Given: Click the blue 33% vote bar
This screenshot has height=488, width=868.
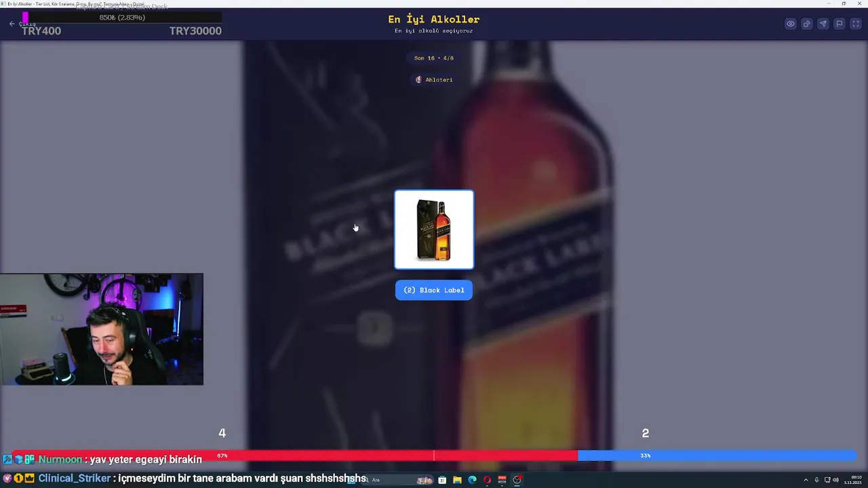Looking at the screenshot, I should [x=717, y=455].
